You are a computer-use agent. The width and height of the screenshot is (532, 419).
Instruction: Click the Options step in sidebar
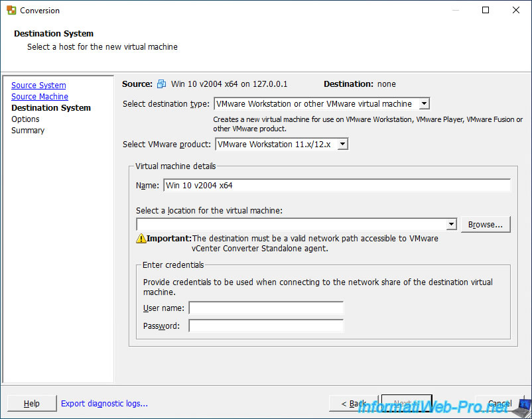point(25,119)
